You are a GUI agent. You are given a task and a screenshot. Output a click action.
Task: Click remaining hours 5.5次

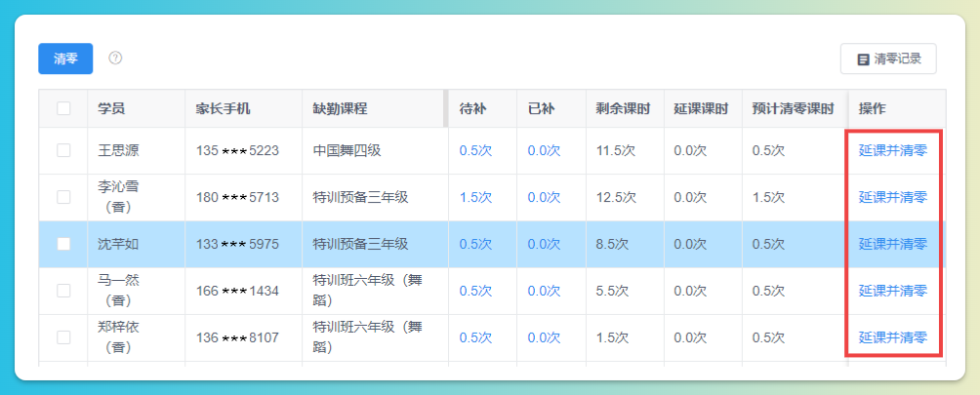coord(613,291)
